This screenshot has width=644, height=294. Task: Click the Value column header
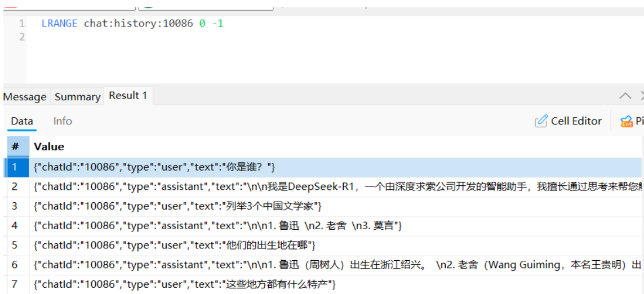(335, 146)
